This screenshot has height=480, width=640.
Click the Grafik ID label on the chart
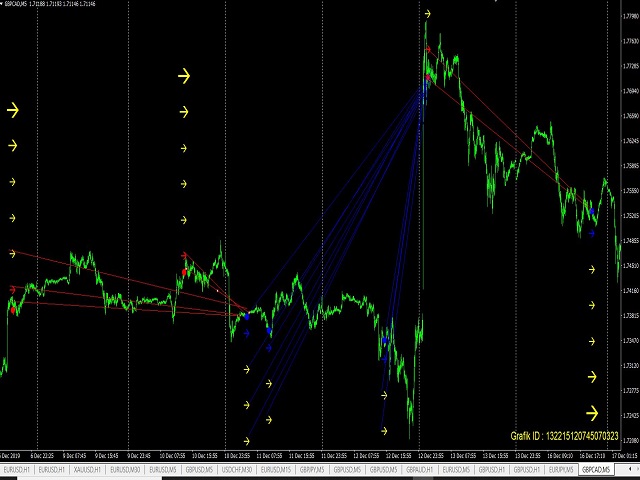pos(564,436)
